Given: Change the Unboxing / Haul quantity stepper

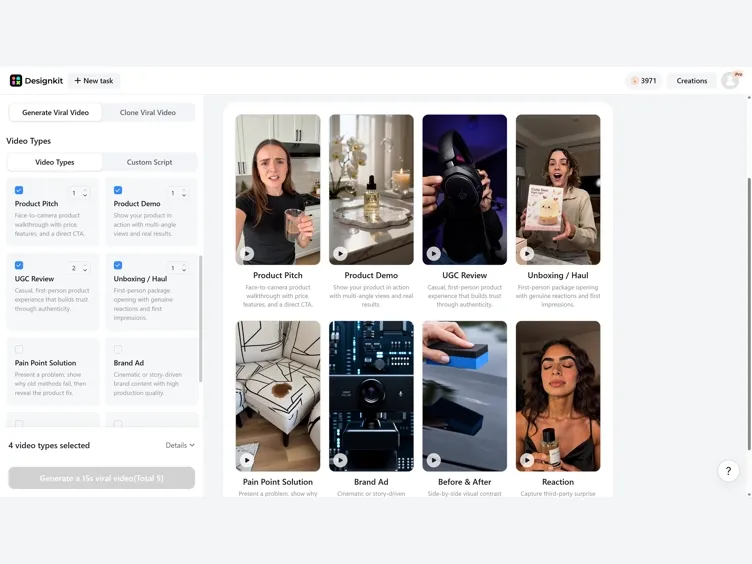Looking at the screenshot, I should 178,268.
